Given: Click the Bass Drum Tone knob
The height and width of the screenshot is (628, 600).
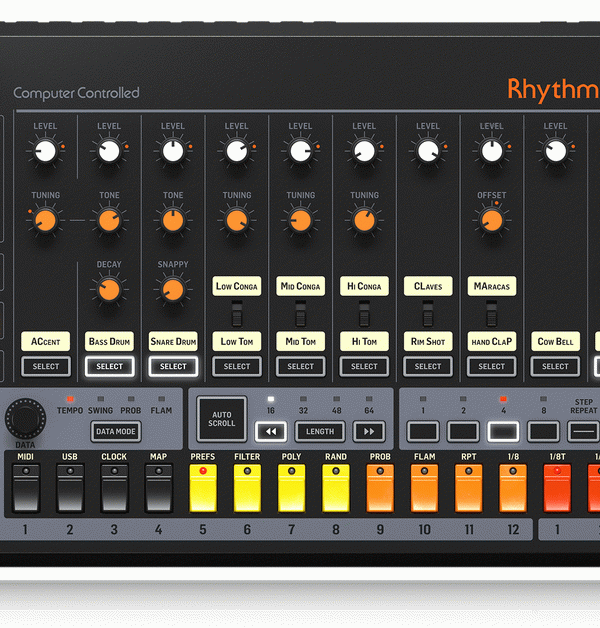Looking at the screenshot, I should pos(109,221).
